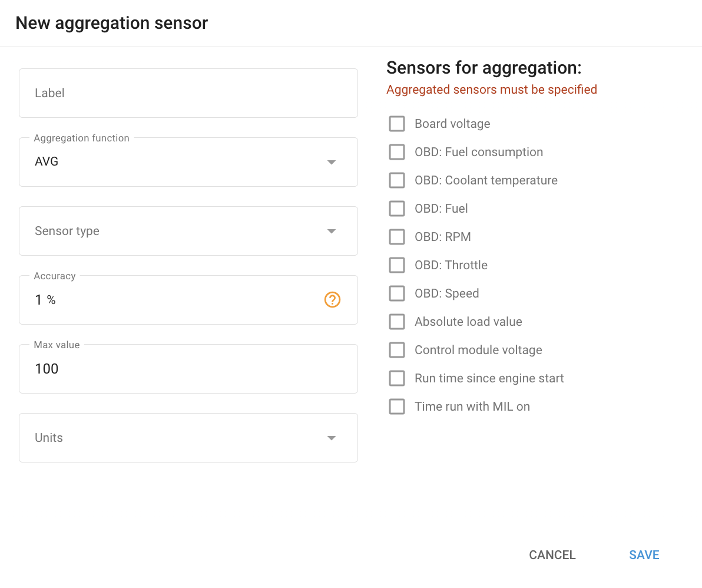Click the Max value field

(x=188, y=369)
